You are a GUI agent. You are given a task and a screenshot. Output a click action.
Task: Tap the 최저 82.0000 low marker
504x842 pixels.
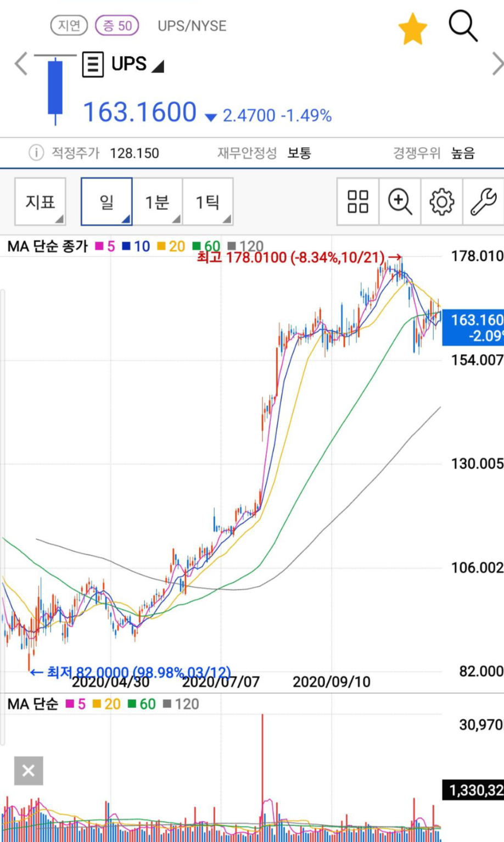pyautogui.click(x=130, y=672)
